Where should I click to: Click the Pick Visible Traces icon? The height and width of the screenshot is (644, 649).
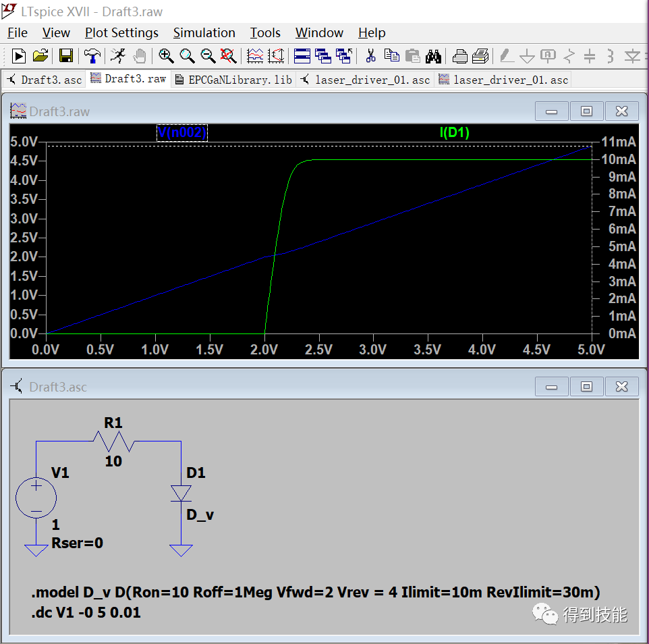[255, 55]
